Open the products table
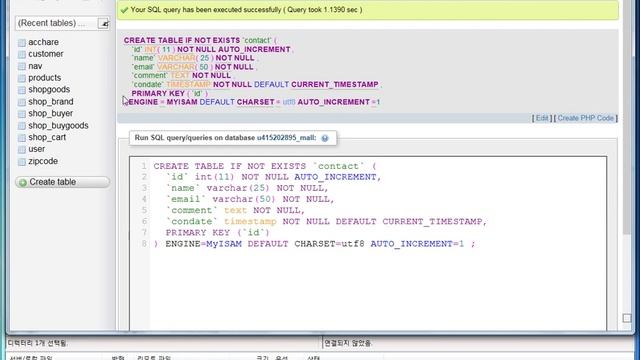Image resolution: width=640 pixels, height=360 pixels. tap(44, 78)
